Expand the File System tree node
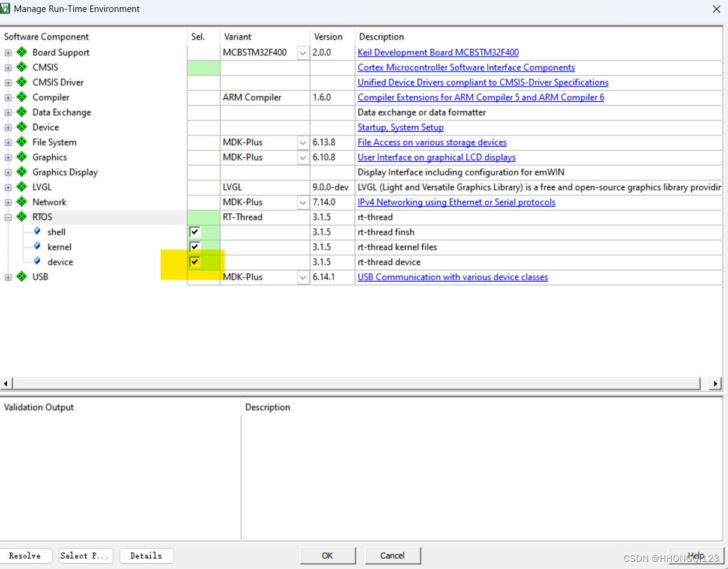The height and width of the screenshot is (569, 728). click(x=8, y=143)
